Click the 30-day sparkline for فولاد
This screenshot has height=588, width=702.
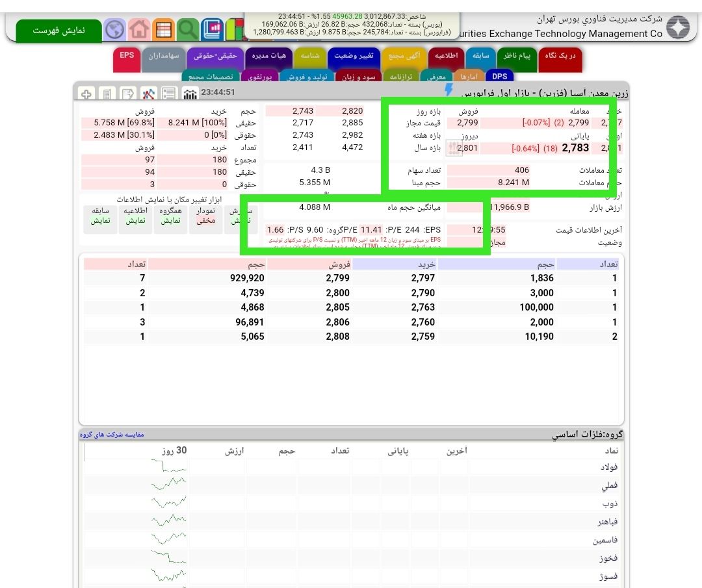(x=168, y=466)
